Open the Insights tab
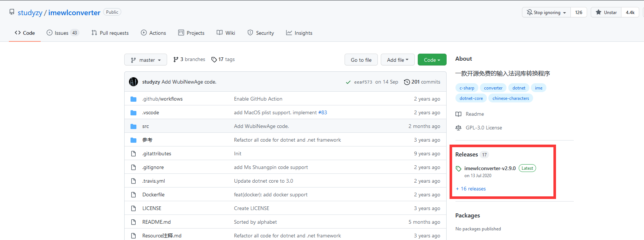 click(x=299, y=33)
